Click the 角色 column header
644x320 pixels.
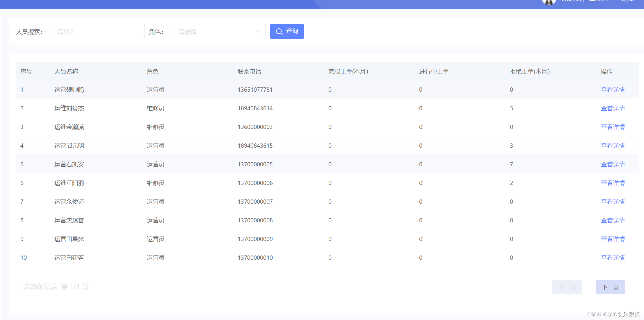pyautogui.click(x=153, y=72)
